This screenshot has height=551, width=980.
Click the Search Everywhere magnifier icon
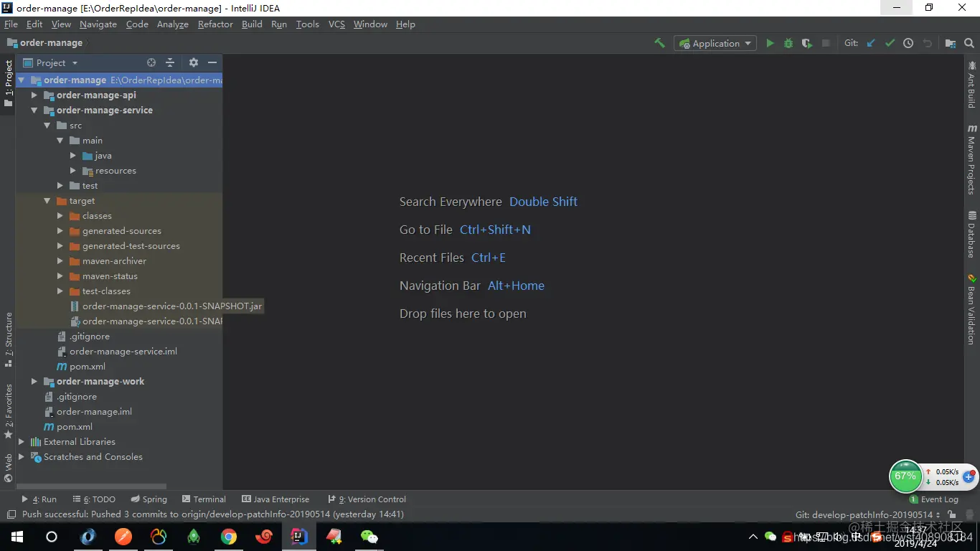tap(968, 43)
